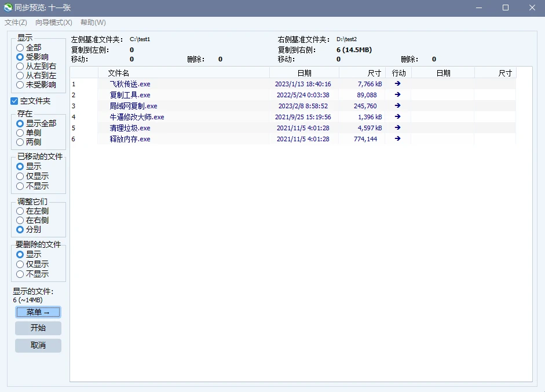Click the left-side 尺寸 column header
Image resolution: width=545 pixels, height=392 pixels.
tap(362, 73)
